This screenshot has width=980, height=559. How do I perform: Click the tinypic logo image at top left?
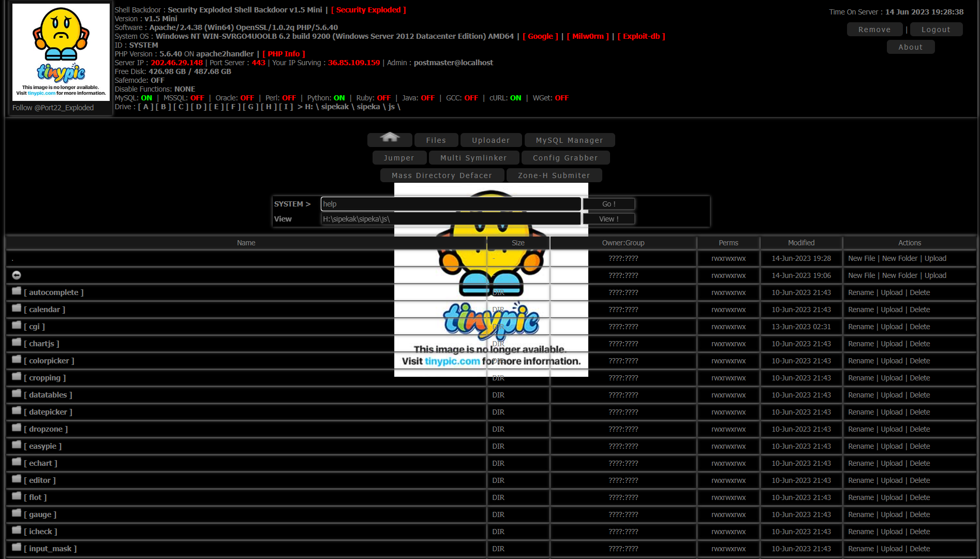(61, 52)
